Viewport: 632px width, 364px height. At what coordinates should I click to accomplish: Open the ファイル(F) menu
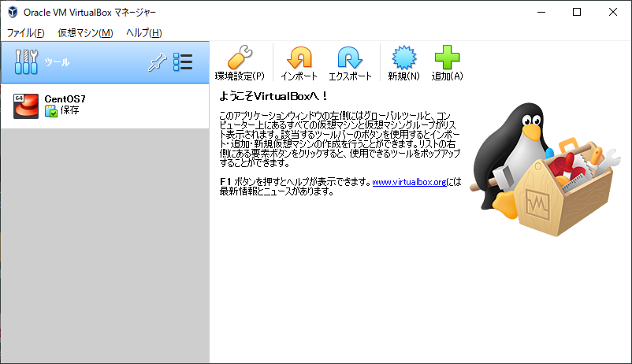(26, 32)
